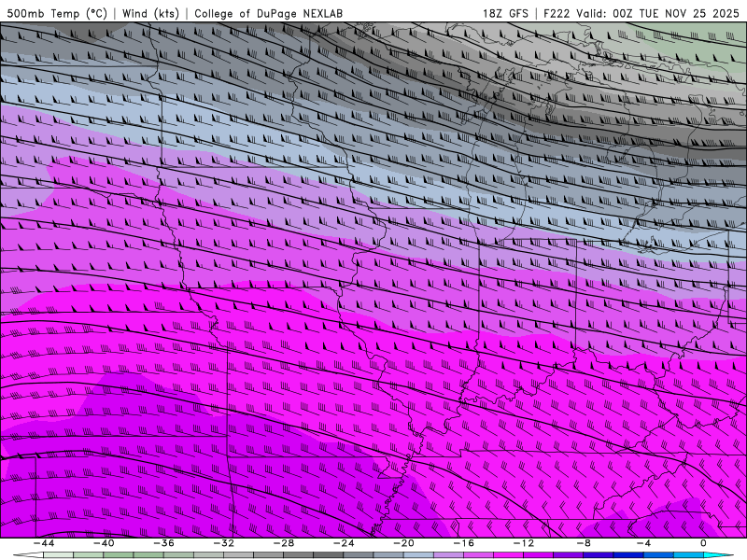Click the "F222" forecast hour text
The image size is (747, 560).
pyautogui.click(x=557, y=13)
